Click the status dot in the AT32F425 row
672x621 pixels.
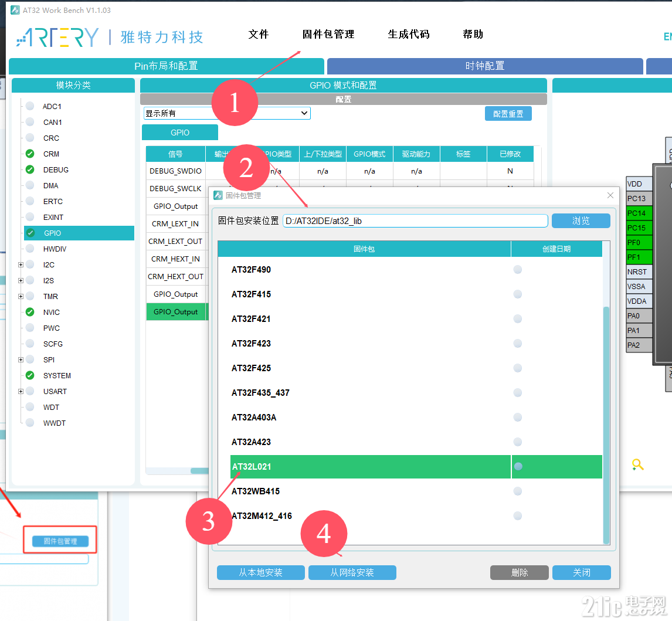pyautogui.click(x=518, y=368)
